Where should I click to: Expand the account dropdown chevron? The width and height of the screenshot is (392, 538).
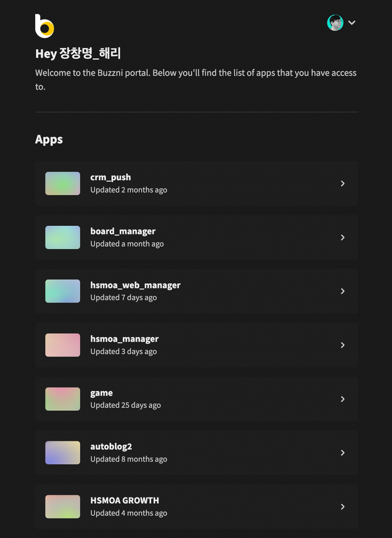tap(352, 23)
